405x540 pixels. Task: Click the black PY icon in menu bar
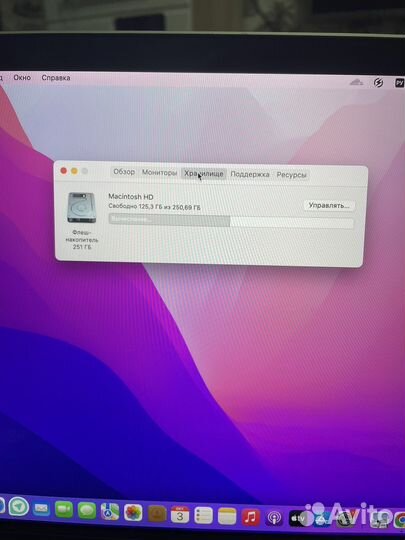pyautogui.click(x=399, y=83)
